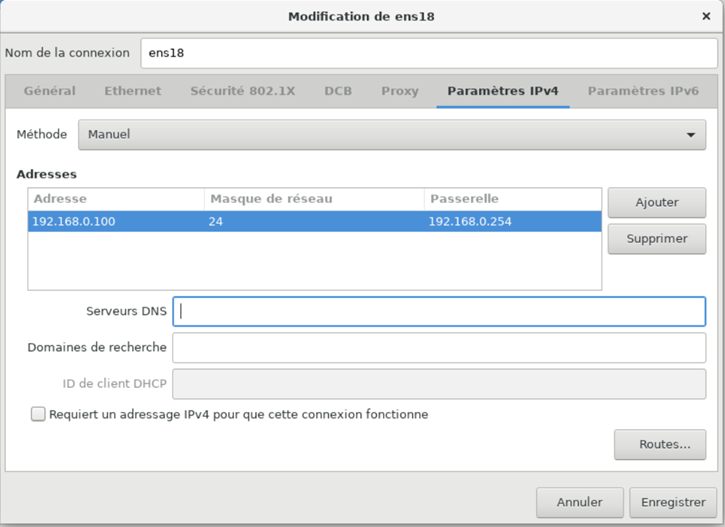Save with the Enregistrer button
This screenshot has height=527, width=725.
pos(673,502)
